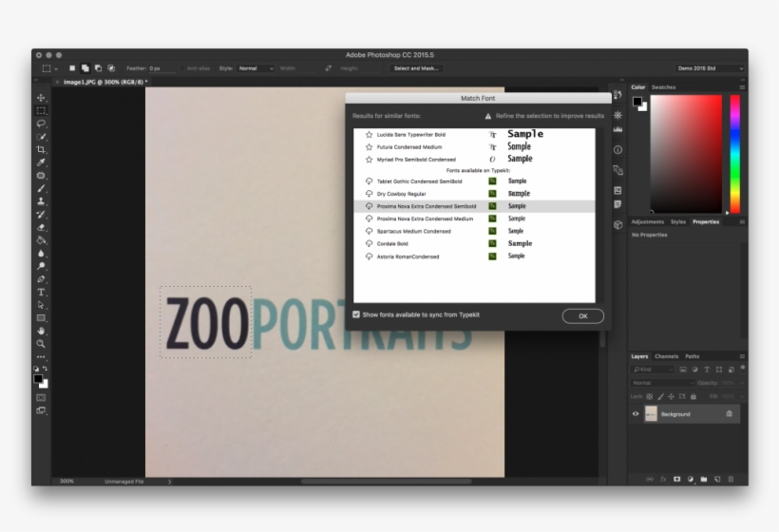
Task: Open the Info panel icon
Action: point(618,149)
